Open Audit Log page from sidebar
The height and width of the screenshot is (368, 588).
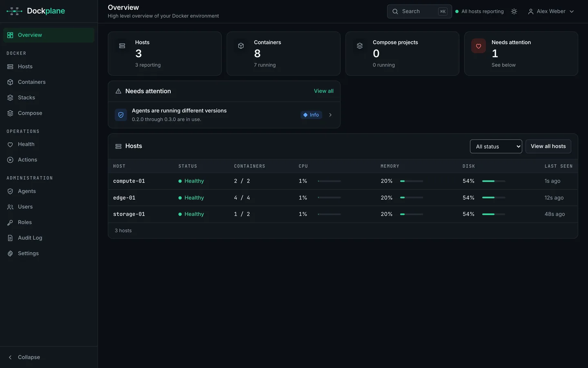coord(49,238)
